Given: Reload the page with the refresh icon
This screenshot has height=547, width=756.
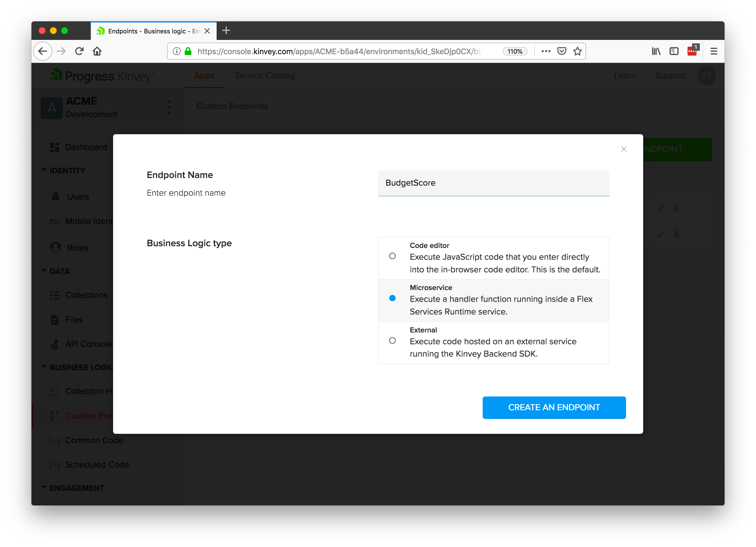Looking at the screenshot, I should coord(79,51).
